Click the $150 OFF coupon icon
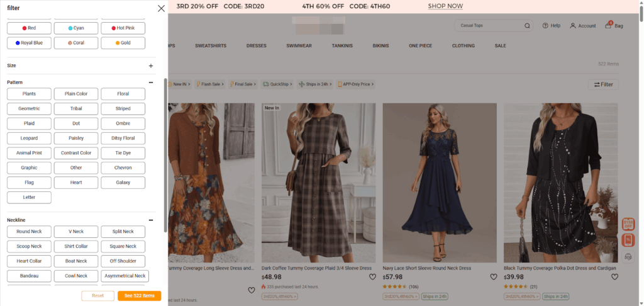Viewport: 644px width, 306px height. point(628,224)
